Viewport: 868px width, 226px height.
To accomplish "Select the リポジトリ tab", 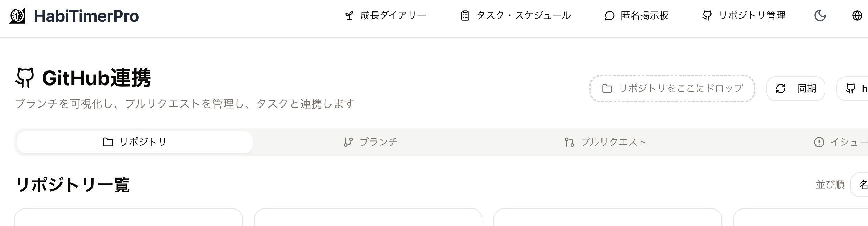I will pos(135,142).
